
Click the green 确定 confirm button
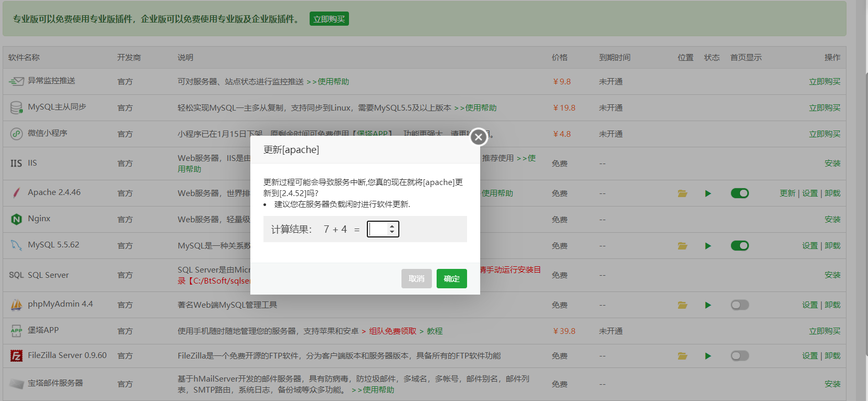point(451,279)
